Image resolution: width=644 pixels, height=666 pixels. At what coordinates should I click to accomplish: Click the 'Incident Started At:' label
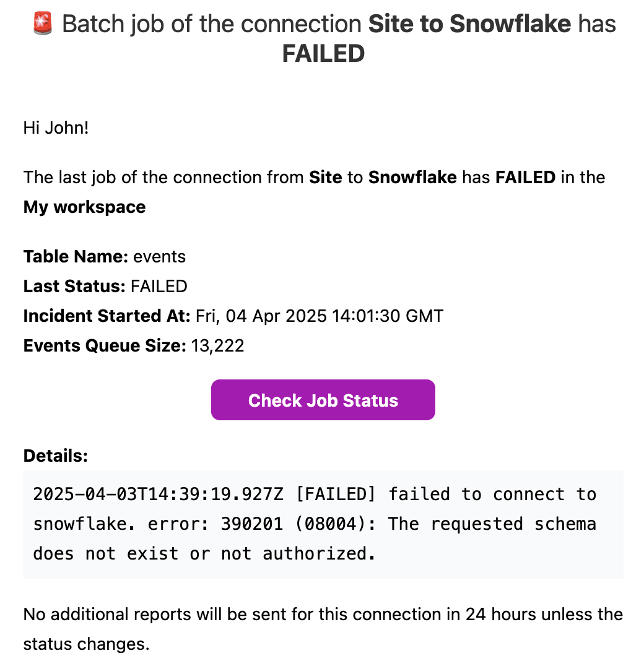point(107,316)
